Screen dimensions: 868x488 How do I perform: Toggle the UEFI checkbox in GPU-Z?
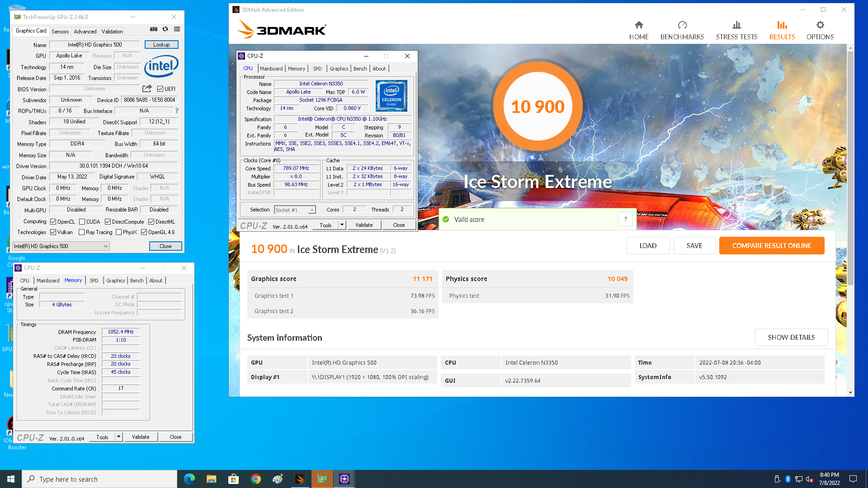(x=160, y=89)
